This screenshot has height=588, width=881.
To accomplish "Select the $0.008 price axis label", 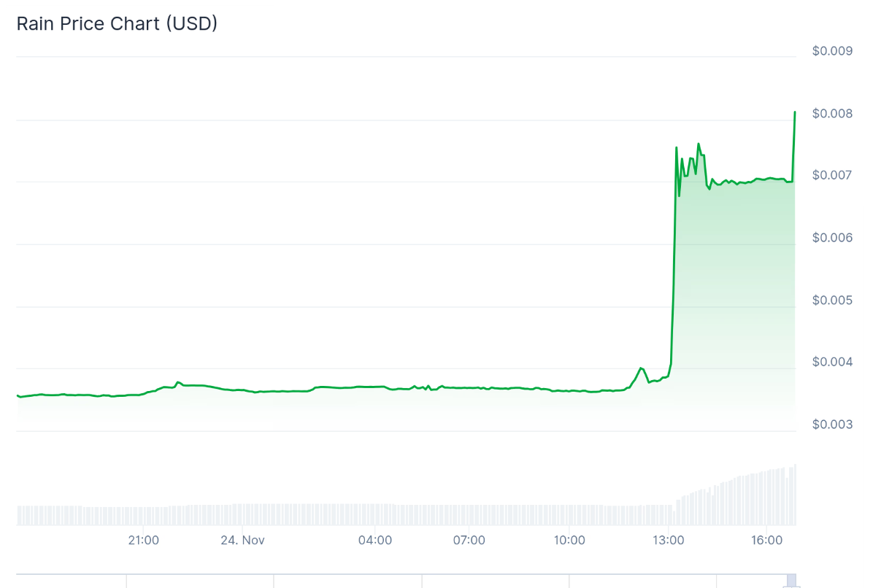I will tap(832, 114).
